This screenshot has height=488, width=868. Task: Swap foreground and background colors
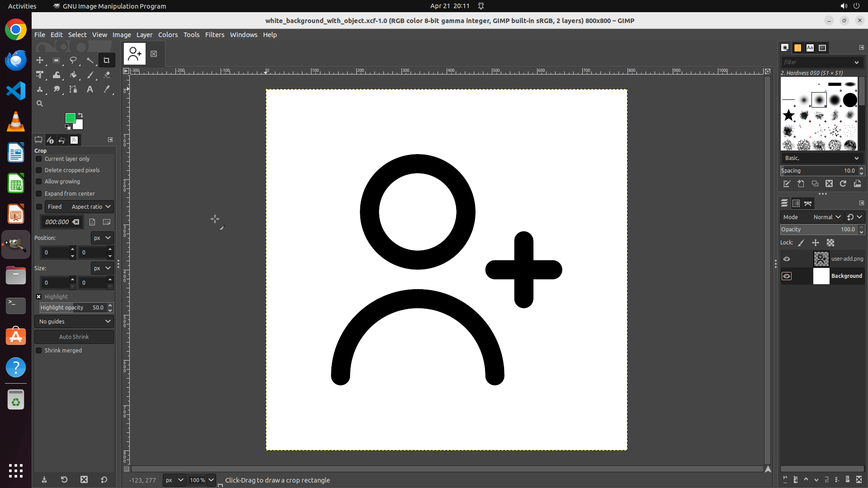[80, 115]
